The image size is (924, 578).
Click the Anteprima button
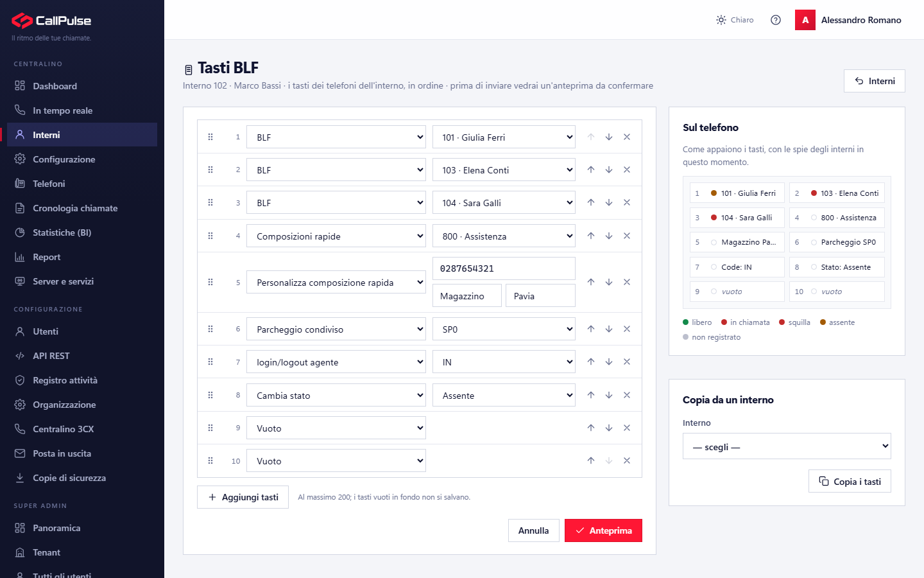click(603, 530)
